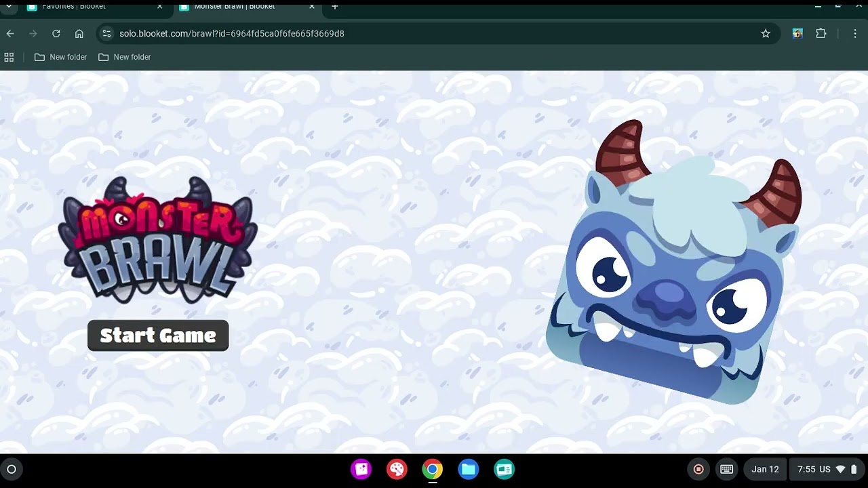This screenshot has height=488, width=868.
Task: Start the Monster Brawl game
Action: pyautogui.click(x=158, y=335)
